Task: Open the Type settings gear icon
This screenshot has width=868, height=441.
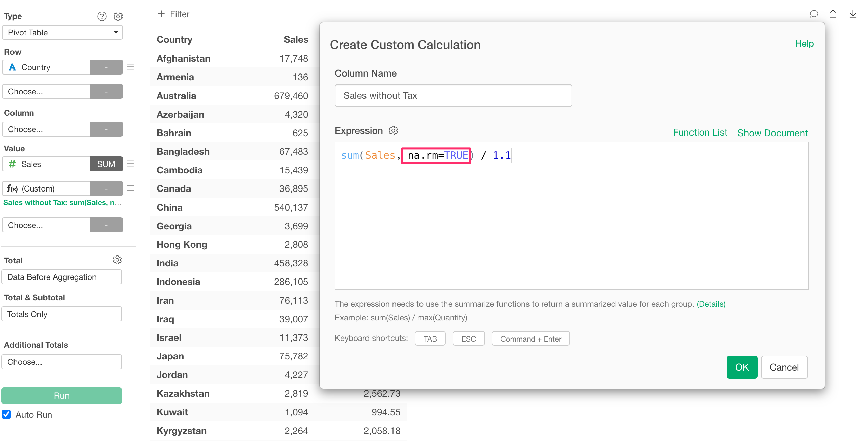Action: point(118,16)
